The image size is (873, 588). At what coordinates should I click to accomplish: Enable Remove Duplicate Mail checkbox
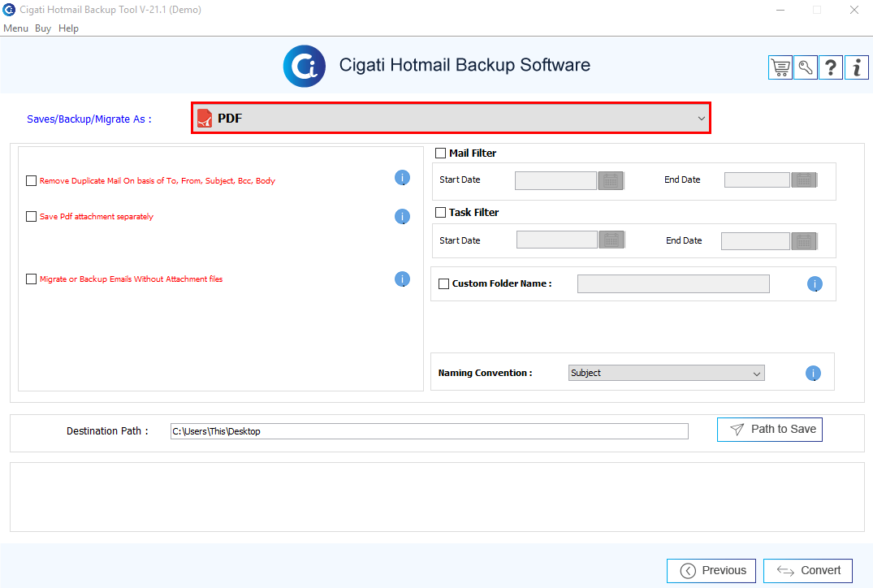click(x=31, y=181)
